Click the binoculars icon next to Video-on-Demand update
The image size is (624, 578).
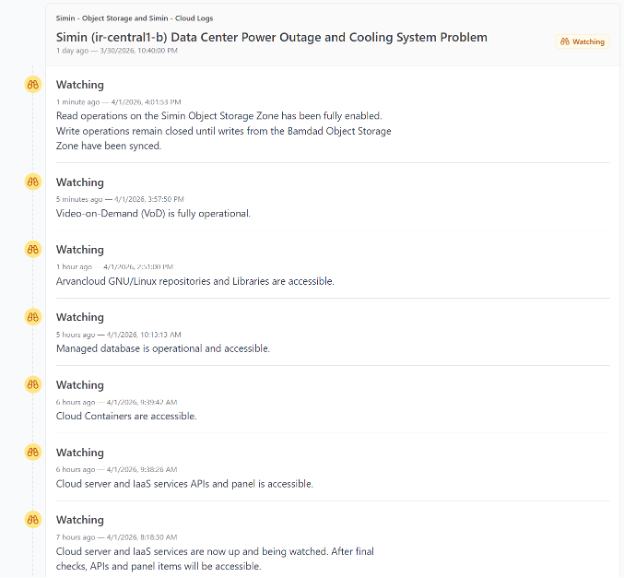(32, 181)
